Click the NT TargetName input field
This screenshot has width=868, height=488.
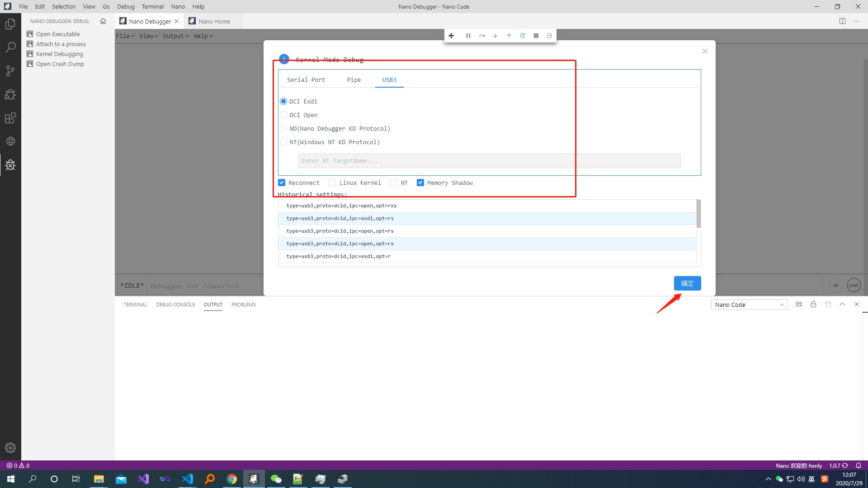click(489, 161)
